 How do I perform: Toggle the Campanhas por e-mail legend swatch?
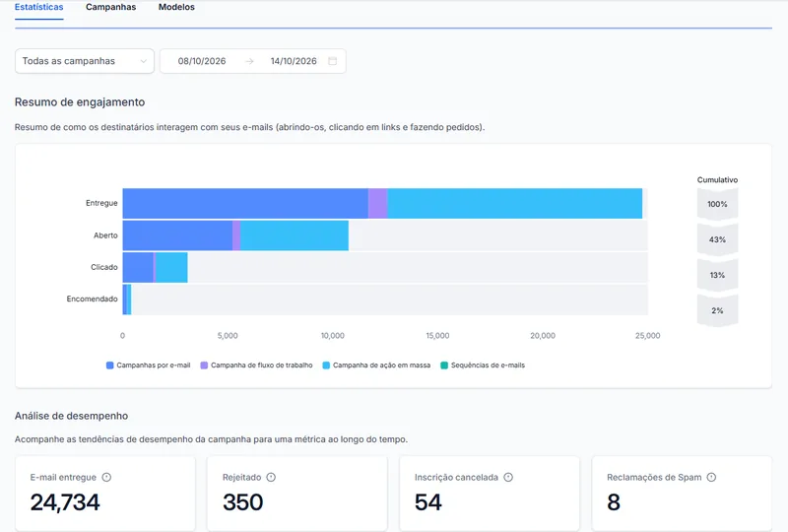point(110,366)
